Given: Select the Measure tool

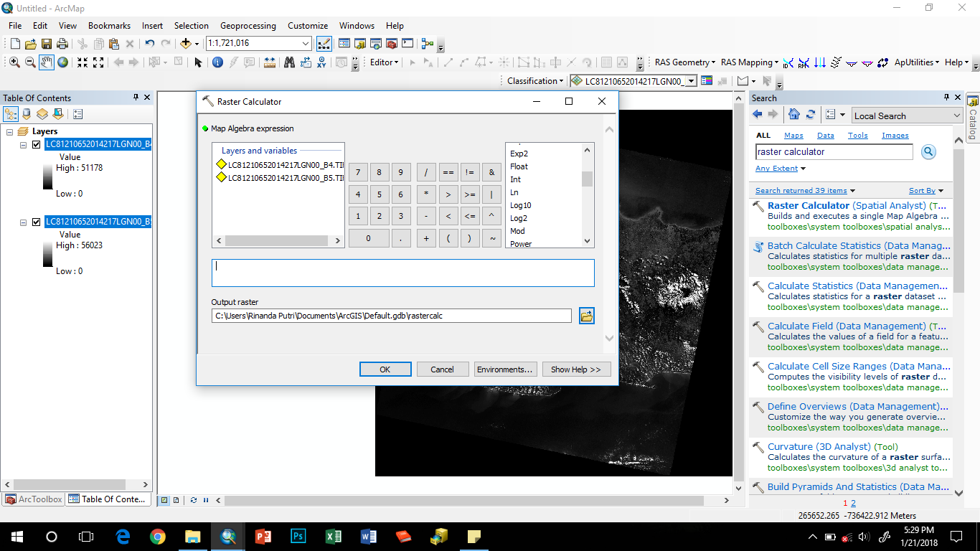Looking at the screenshot, I should tap(269, 62).
